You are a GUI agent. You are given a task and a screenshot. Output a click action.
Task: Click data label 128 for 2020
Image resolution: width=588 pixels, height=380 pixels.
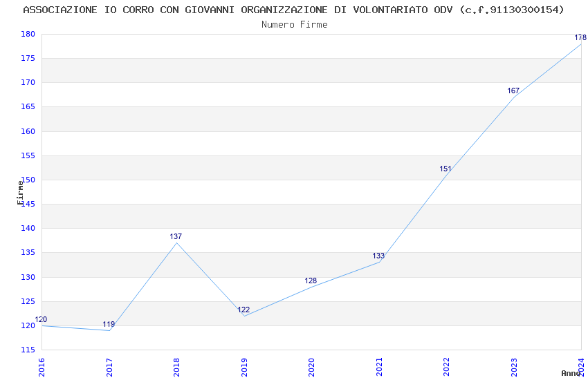coord(311,281)
